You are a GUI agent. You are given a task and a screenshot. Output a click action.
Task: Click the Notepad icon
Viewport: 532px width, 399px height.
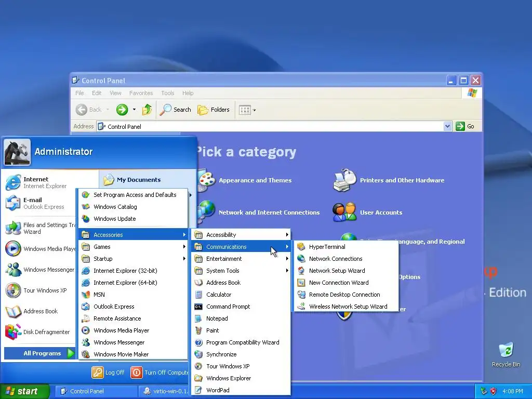[198, 318]
